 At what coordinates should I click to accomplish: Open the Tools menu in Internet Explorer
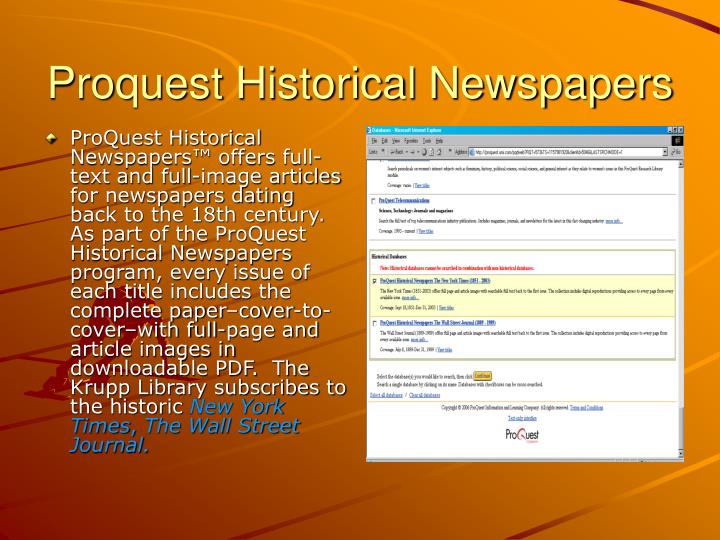point(427,141)
